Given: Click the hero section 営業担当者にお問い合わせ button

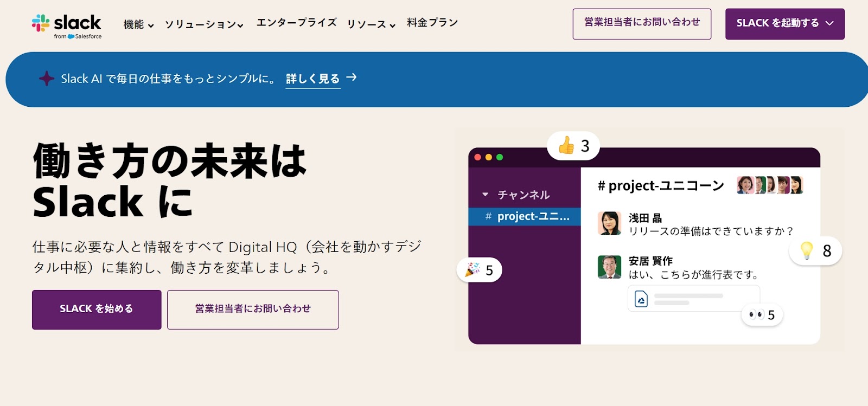Looking at the screenshot, I should point(253,310).
